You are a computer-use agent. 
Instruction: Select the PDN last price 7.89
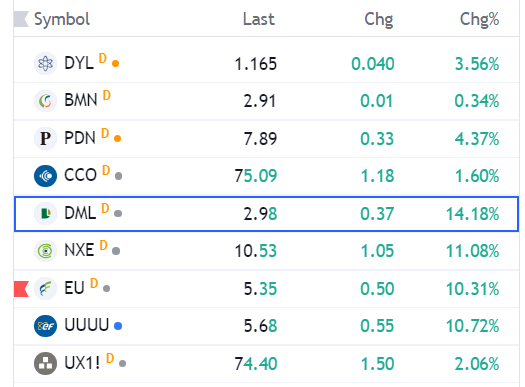[260, 139]
